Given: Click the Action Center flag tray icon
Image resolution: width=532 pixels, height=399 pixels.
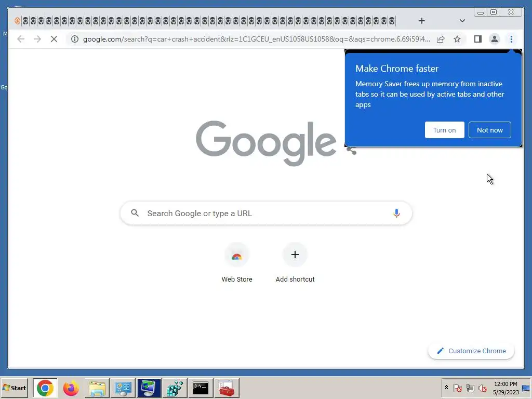Looking at the screenshot, I should click(x=458, y=388).
